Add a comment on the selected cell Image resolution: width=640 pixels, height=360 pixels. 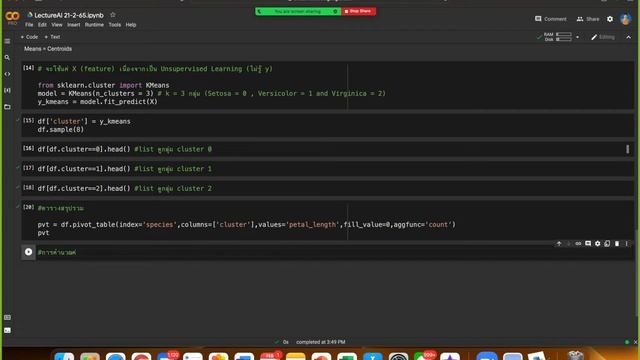(588, 244)
